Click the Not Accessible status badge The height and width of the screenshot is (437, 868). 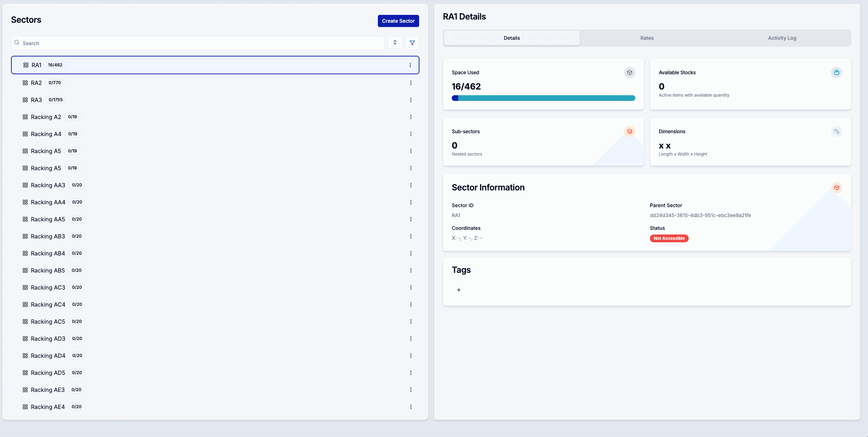click(x=669, y=238)
